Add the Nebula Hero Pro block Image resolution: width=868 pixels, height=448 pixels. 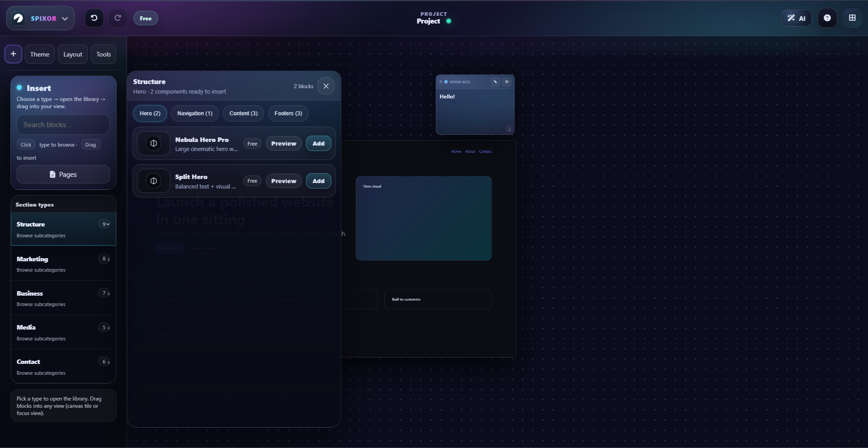(x=318, y=143)
